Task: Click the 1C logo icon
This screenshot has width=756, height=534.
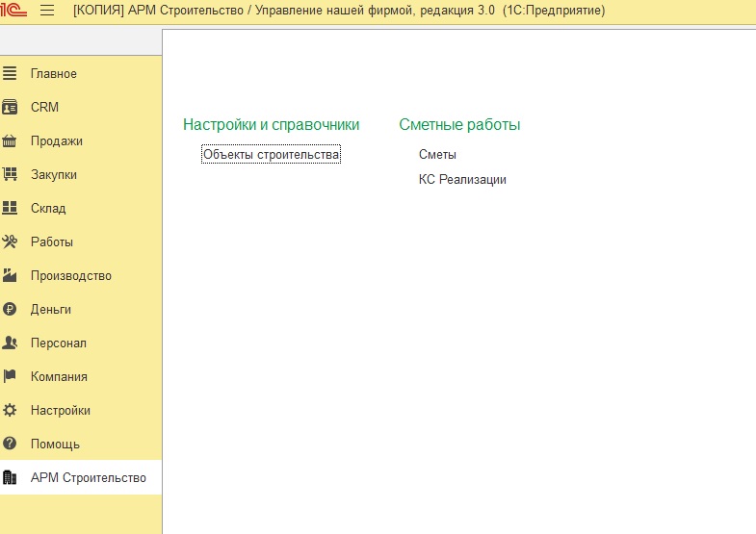Action: 13,10
